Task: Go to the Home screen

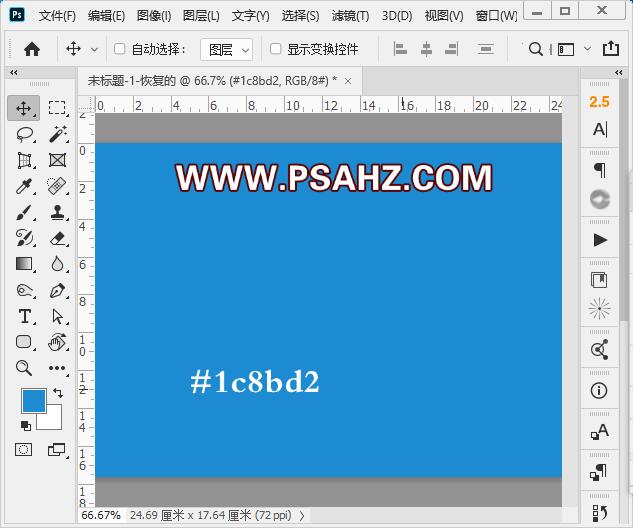Action: (x=32, y=49)
